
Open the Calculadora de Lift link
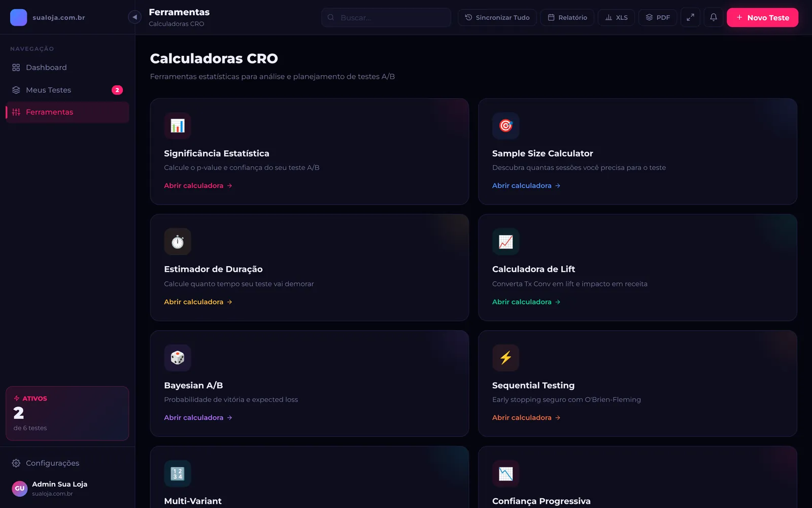click(526, 302)
